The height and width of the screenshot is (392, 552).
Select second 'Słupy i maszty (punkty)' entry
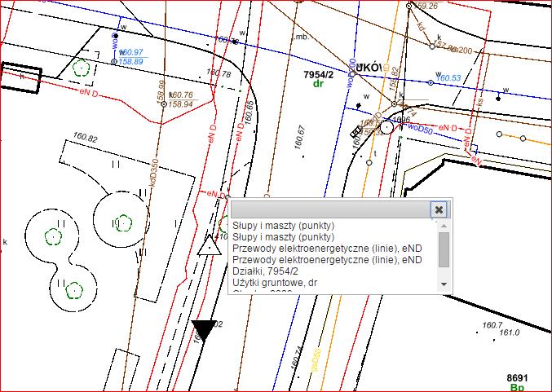tap(284, 237)
